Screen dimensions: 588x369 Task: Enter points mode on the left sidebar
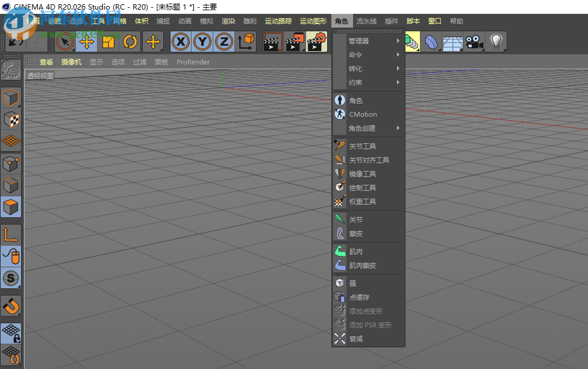click(x=10, y=163)
